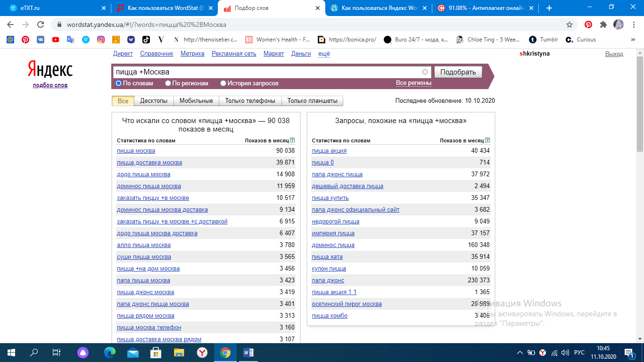
Task: Open the 'Справочник' link
Action: [x=157, y=54]
